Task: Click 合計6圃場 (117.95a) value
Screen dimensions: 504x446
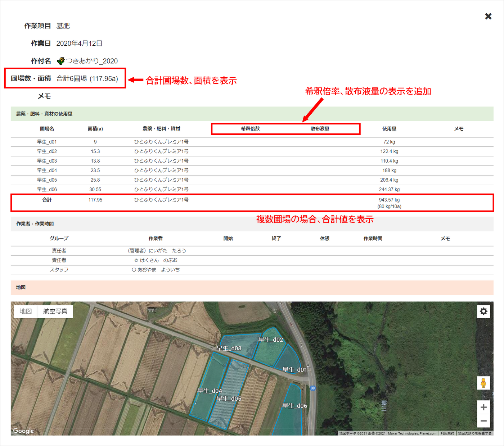Action: (87, 78)
